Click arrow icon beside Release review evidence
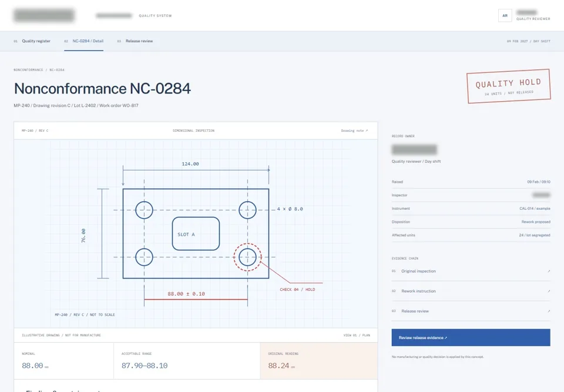The image size is (564, 392). click(x=549, y=311)
